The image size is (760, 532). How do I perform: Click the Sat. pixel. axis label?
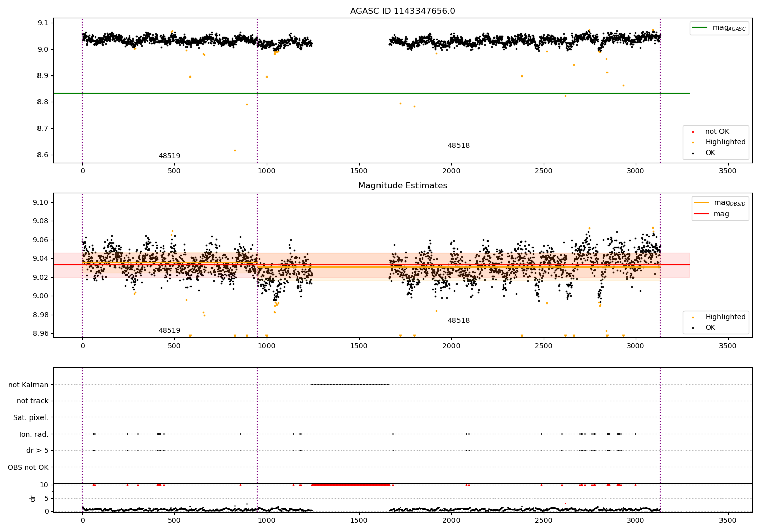point(30,418)
